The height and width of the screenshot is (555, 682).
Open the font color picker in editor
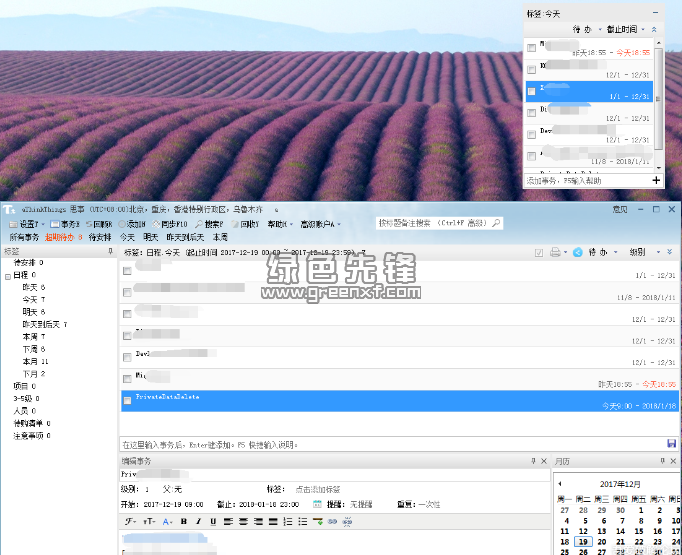click(167, 522)
